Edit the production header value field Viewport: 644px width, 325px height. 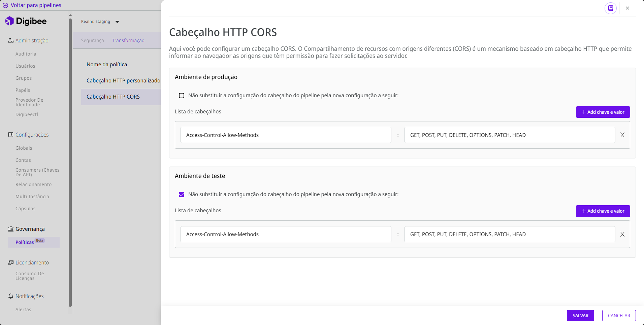point(509,135)
